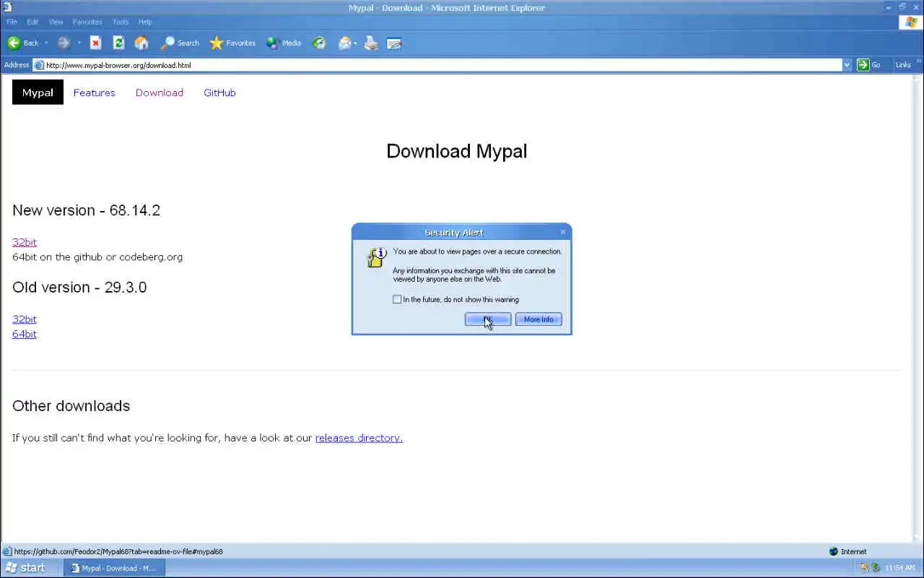Download old version 32bit link
The height and width of the screenshot is (578, 924).
[25, 319]
